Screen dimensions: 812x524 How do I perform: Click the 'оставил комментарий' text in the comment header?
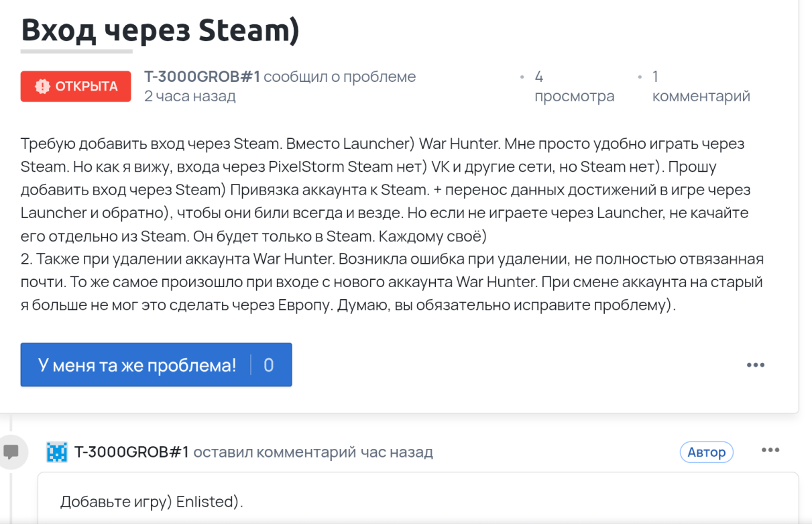(274, 452)
